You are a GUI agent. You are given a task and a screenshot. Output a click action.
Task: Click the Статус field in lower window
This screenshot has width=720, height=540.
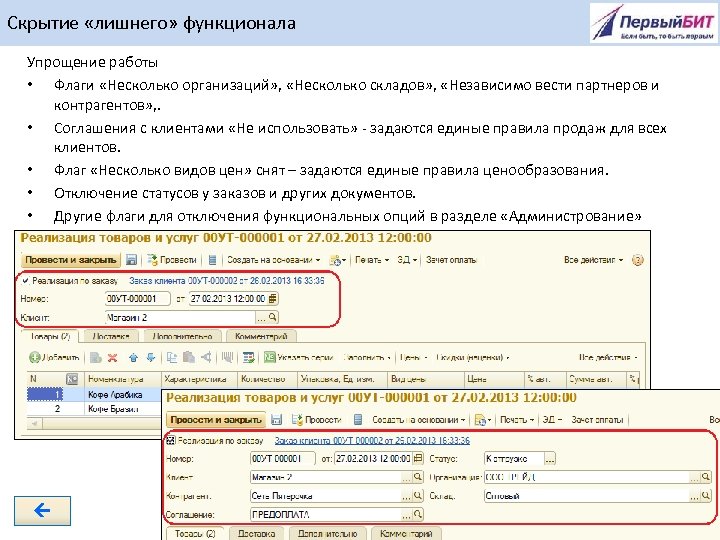pyautogui.click(x=514, y=458)
